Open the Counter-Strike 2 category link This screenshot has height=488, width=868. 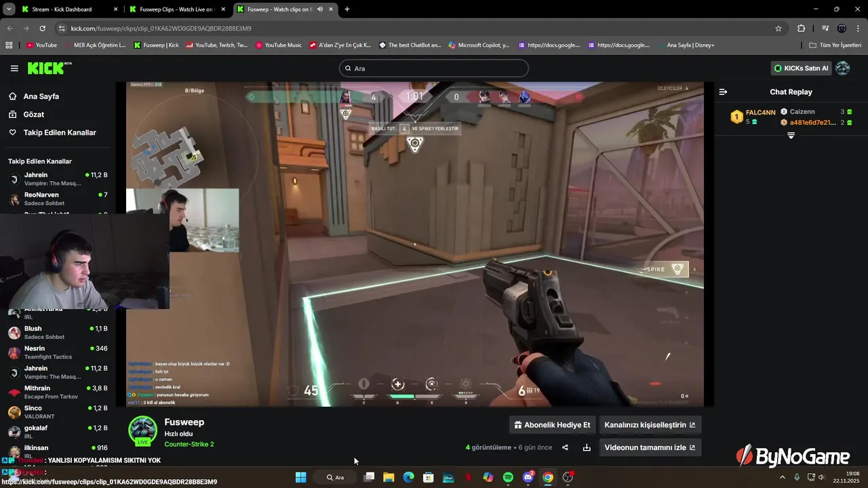tap(189, 445)
